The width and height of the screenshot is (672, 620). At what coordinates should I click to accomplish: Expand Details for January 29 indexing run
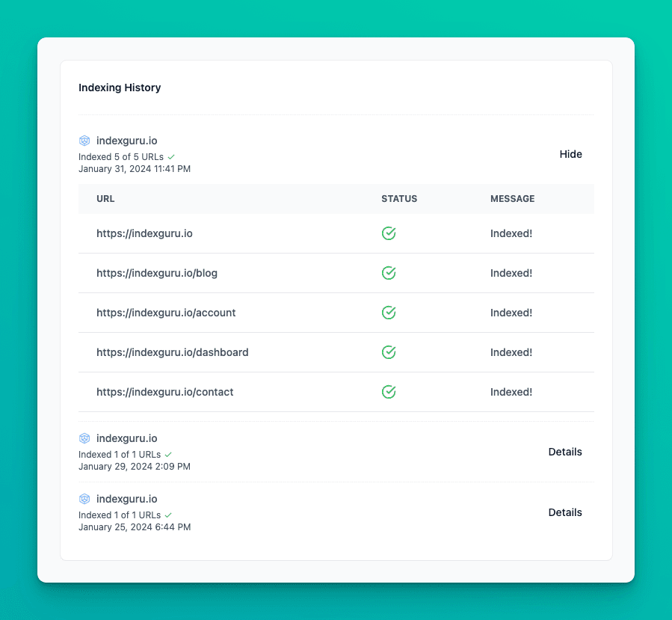coord(564,452)
